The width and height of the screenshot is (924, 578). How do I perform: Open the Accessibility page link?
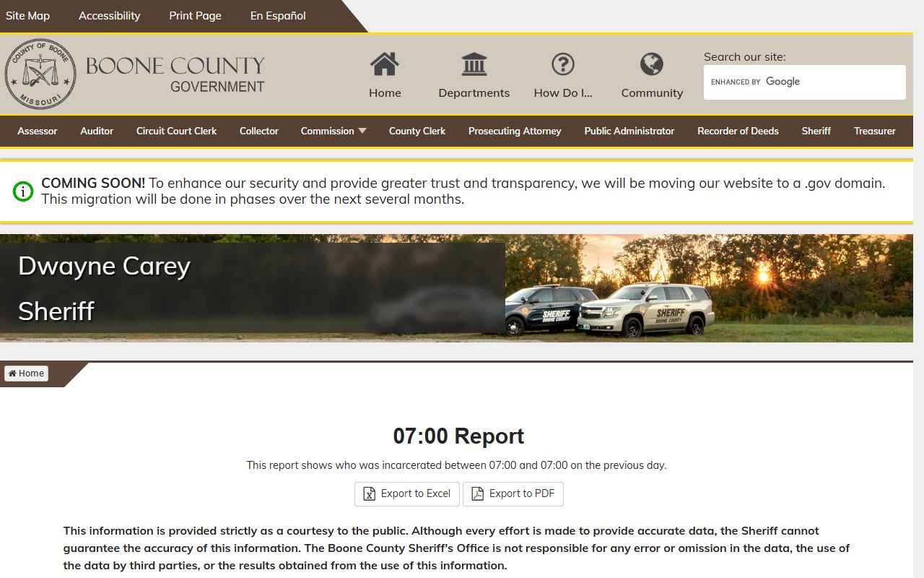pyautogui.click(x=110, y=15)
